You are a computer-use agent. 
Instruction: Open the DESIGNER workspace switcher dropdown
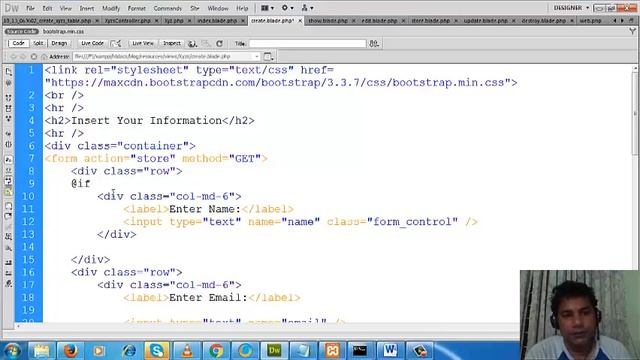571,8
